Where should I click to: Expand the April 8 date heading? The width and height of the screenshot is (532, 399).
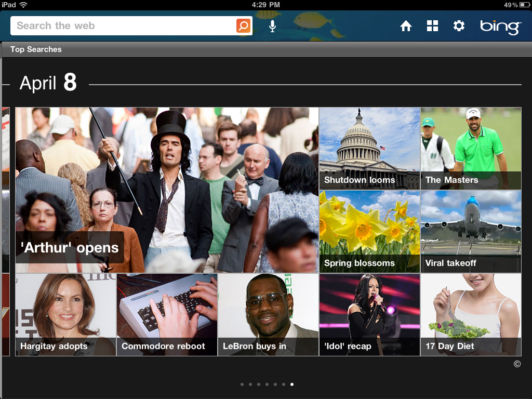pyautogui.click(x=48, y=82)
